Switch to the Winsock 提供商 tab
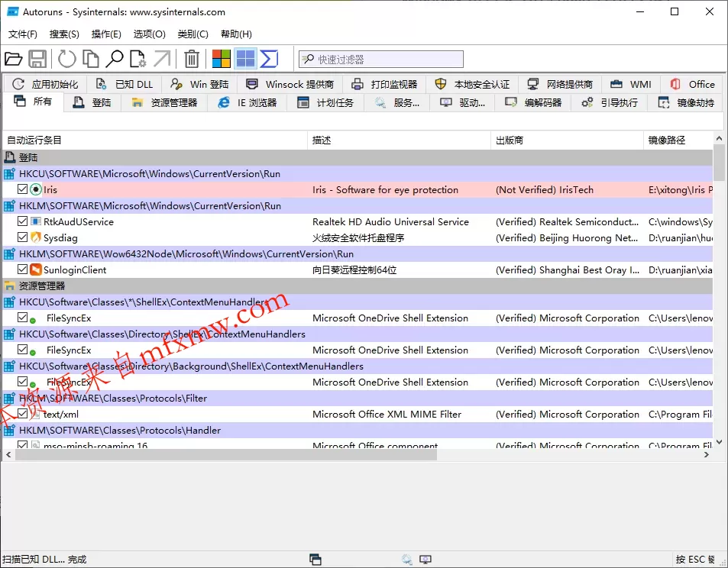Image resolution: width=728 pixels, height=568 pixels. [290, 84]
